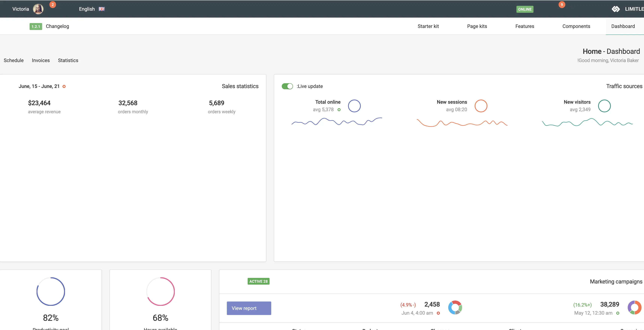Viewport: 644px width, 330px height.
Task: Click the donut chart beside 38,289
Action: coord(634,307)
